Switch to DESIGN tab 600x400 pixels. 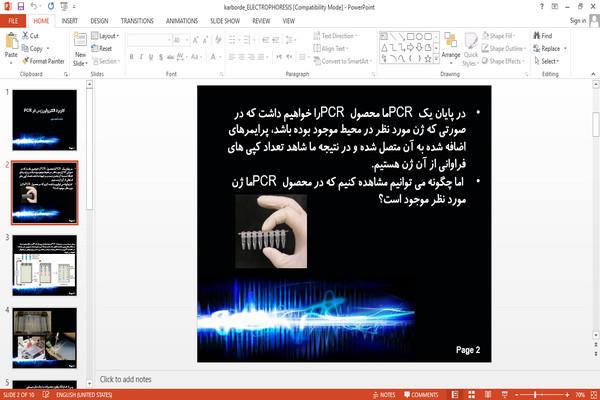click(99, 21)
